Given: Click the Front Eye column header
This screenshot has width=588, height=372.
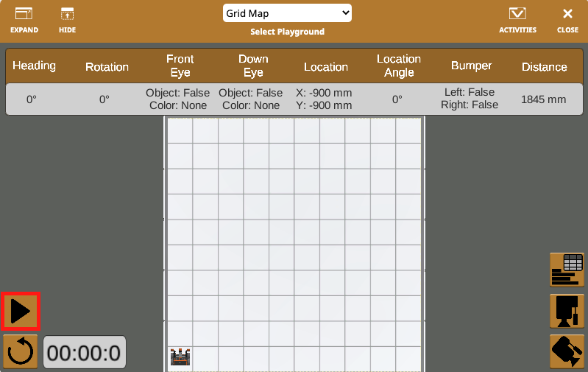Looking at the screenshot, I should (x=180, y=66).
